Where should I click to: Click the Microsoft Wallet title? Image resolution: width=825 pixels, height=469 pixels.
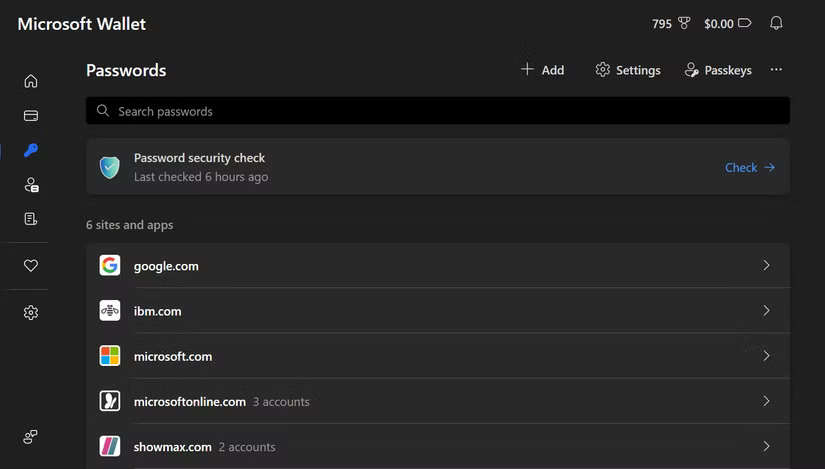[x=82, y=24]
